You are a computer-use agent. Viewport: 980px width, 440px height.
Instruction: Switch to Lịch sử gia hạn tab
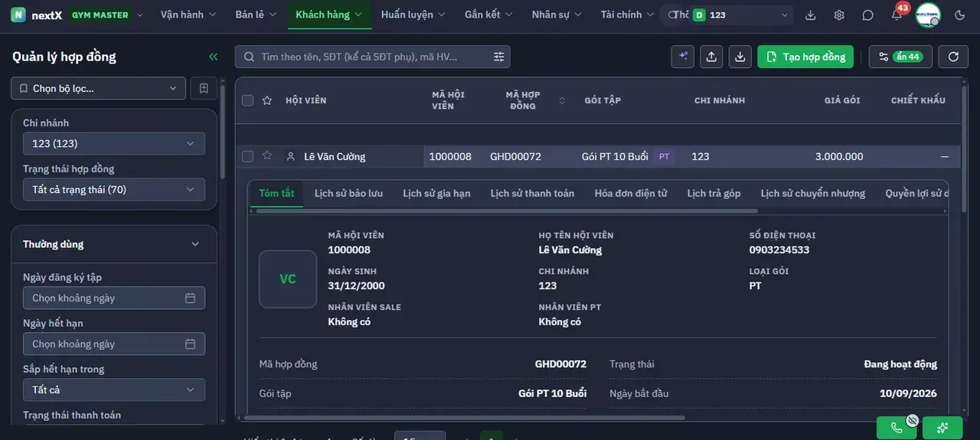(x=436, y=193)
